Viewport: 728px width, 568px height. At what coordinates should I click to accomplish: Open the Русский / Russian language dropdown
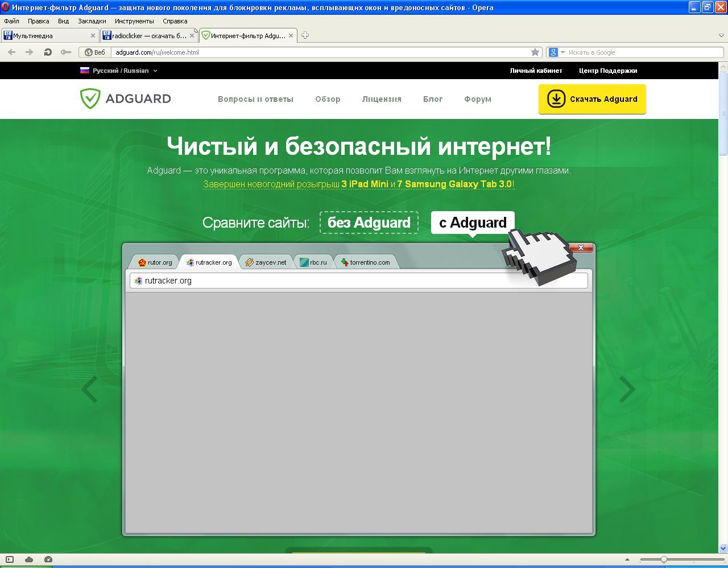click(x=119, y=71)
